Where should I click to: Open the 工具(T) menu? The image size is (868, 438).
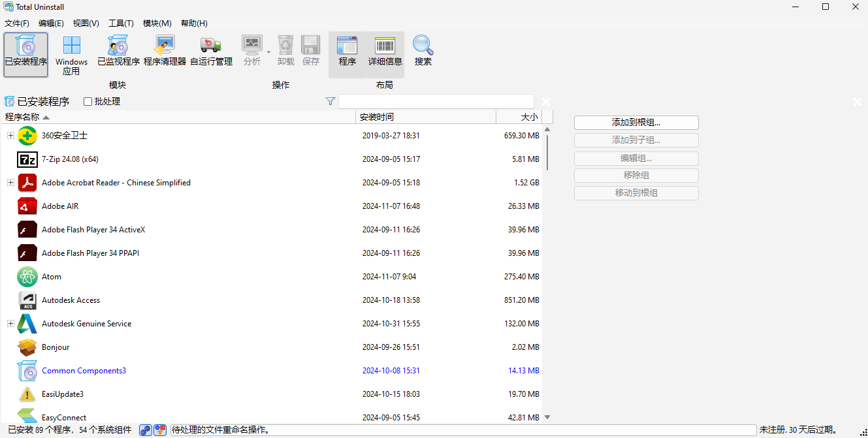click(x=121, y=23)
